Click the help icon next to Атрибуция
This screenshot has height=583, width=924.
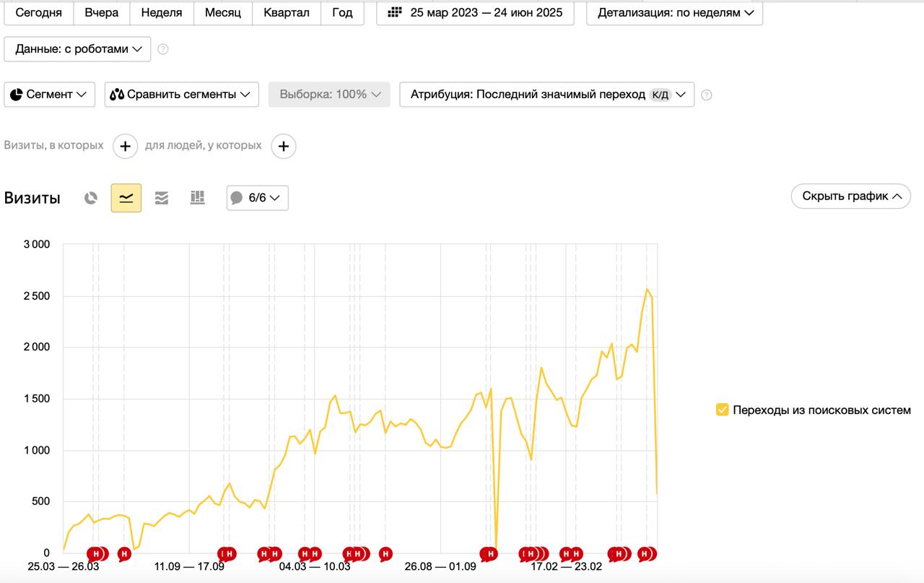tap(706, 95)
